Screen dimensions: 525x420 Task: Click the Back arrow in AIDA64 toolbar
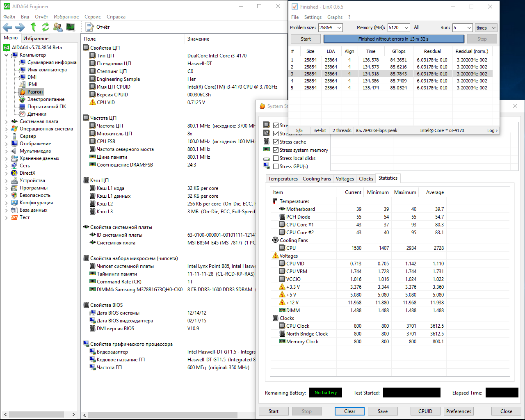(x=7, y=27)
